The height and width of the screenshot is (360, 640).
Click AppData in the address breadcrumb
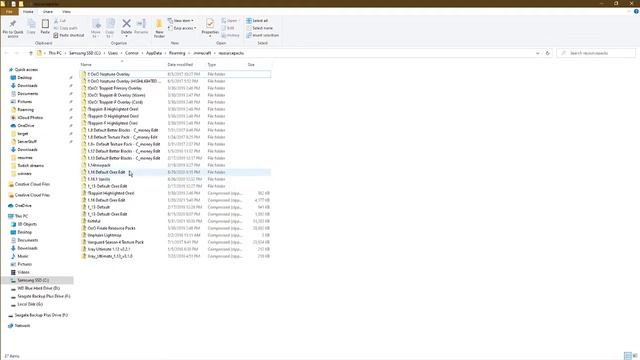[x=153, y=53]
